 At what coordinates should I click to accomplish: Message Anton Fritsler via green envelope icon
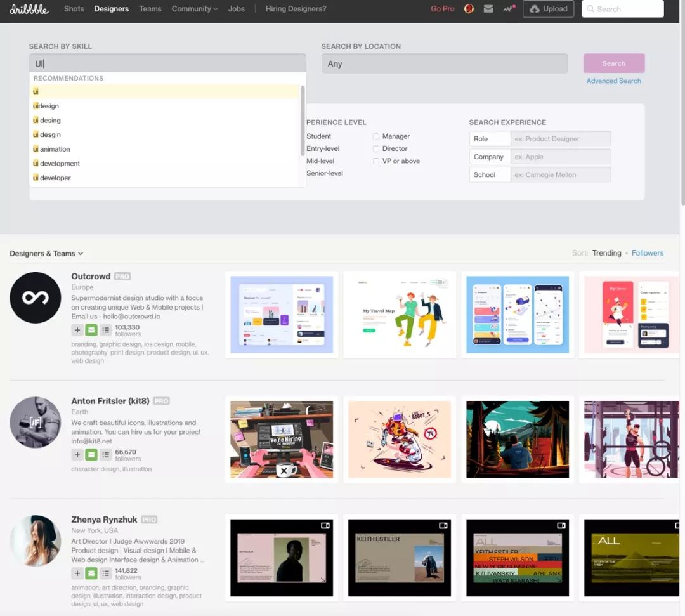pos(91,455)
